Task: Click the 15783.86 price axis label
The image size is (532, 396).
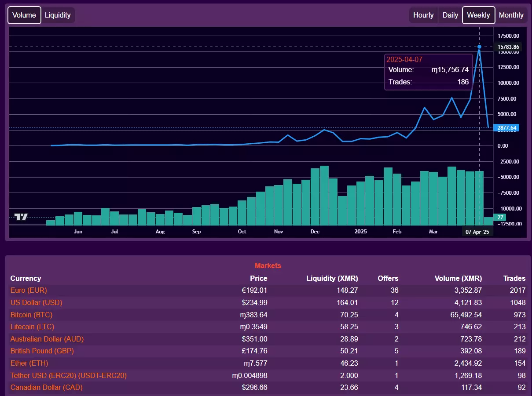Action: pyautogui.click(x=508, y=47)
